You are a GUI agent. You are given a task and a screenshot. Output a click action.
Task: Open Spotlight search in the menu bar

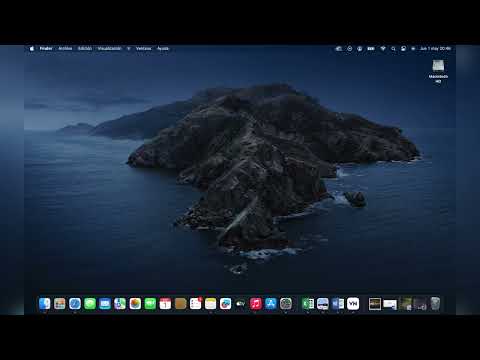(393, 49)
